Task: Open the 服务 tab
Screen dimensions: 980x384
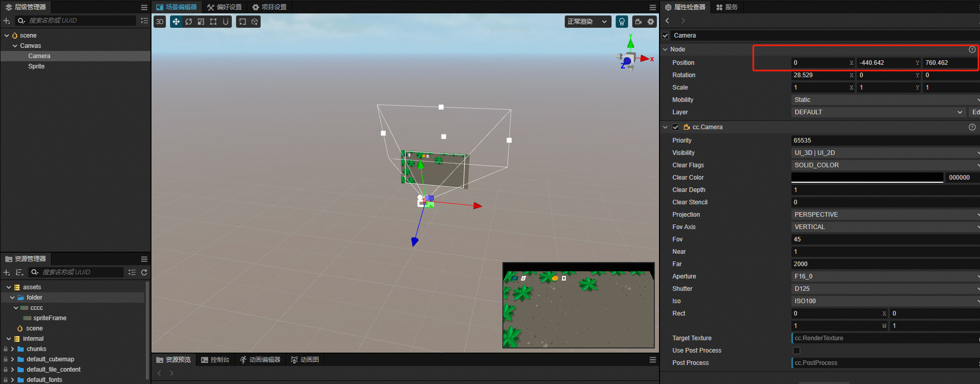Action: point(727,7)
